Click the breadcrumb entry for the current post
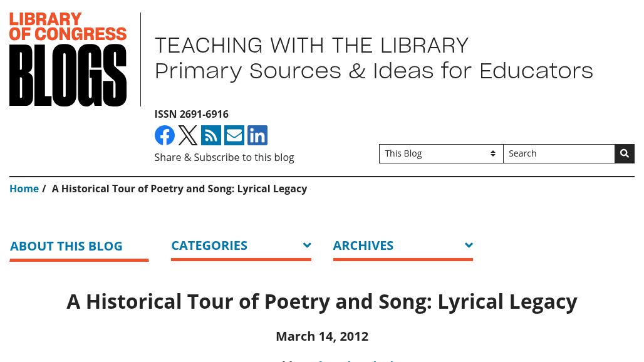This screenshot has height=362, width=644. 179,189
